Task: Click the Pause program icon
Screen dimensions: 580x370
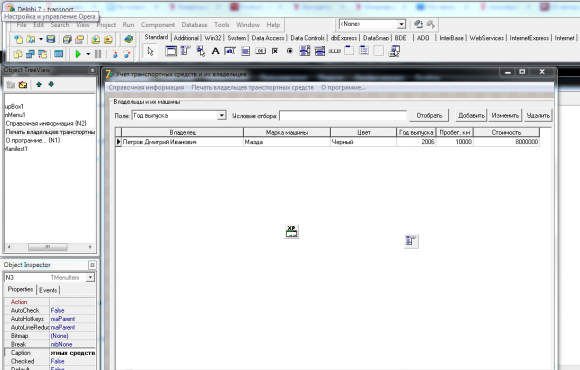Action: click(x=98, y=54)
